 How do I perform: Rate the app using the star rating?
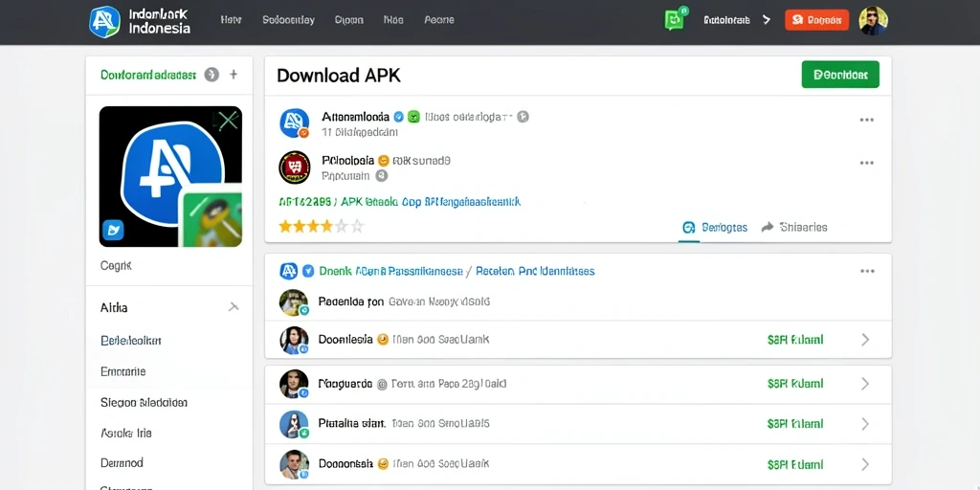coord(322,226)
